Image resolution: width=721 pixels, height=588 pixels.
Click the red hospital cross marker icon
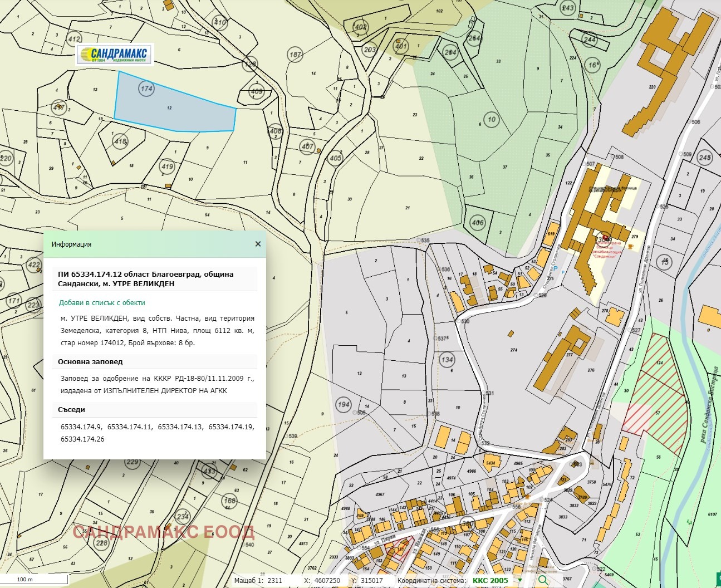pyautogui.click(x=606, y=238)
